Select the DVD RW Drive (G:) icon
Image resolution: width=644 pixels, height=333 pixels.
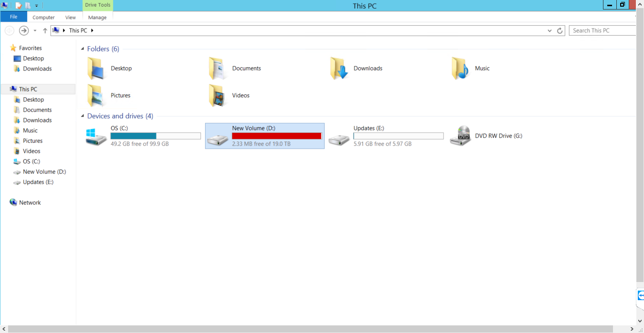461,136
